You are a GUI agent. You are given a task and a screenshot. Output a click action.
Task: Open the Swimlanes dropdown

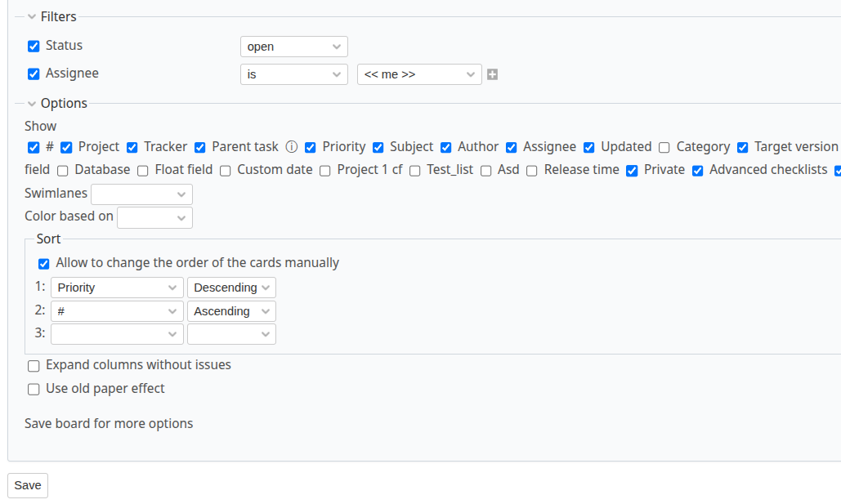(x=141, y=194)
